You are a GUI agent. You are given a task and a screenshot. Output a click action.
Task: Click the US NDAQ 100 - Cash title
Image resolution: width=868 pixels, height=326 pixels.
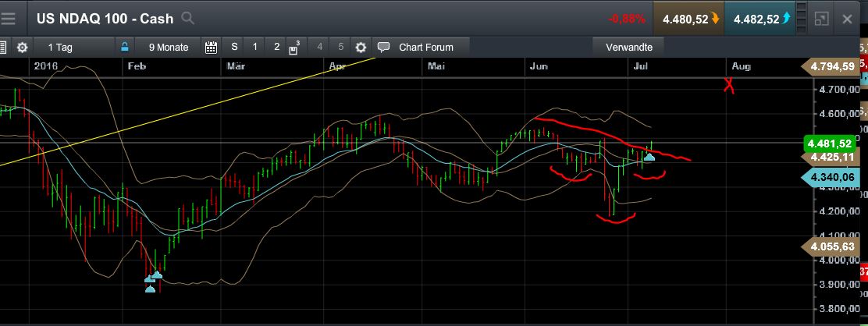105,18
